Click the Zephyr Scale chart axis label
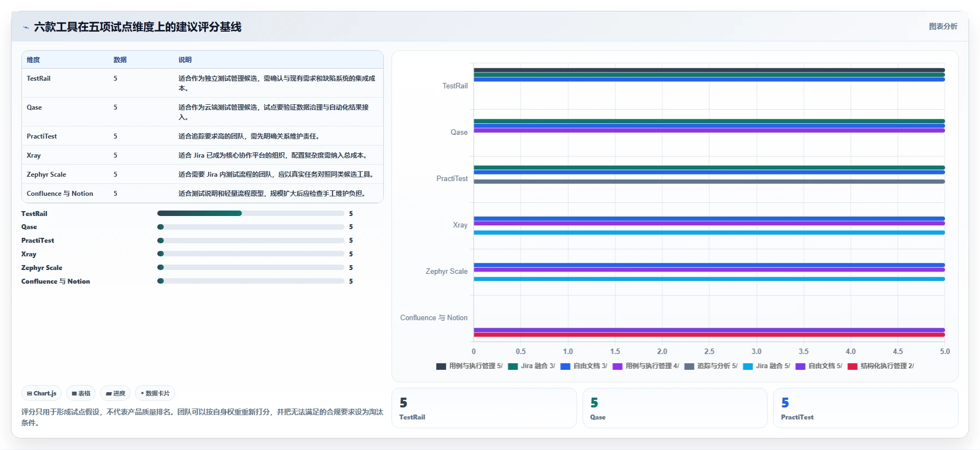Screen dimensions: 980x450 447,272
